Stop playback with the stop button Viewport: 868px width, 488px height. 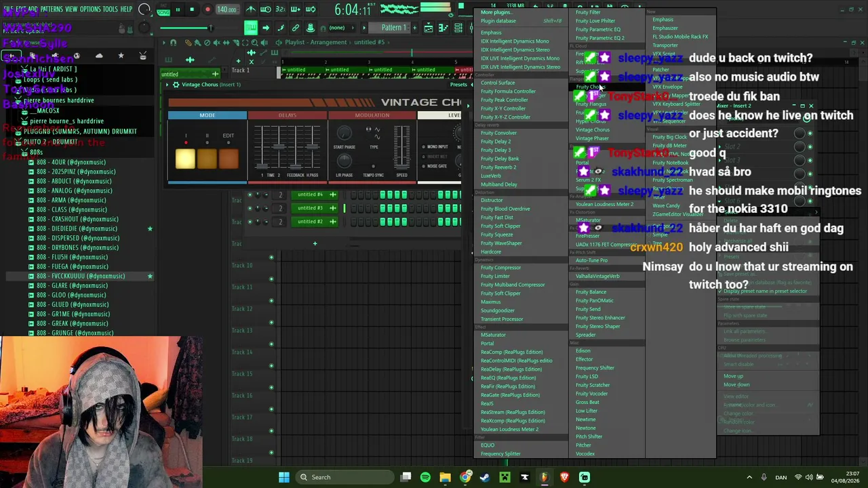click(192, 9)
